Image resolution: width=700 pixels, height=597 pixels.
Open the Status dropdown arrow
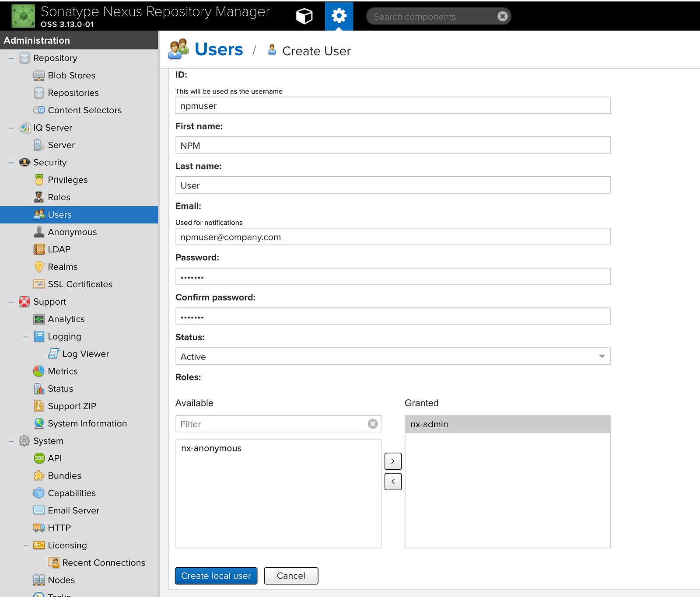point(602,356)
